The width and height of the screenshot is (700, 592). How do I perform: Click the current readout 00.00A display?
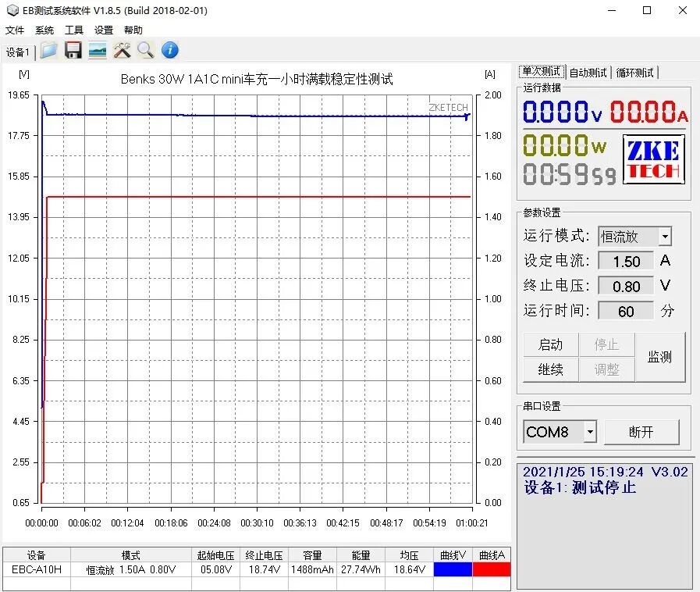[x=649, y=112]
